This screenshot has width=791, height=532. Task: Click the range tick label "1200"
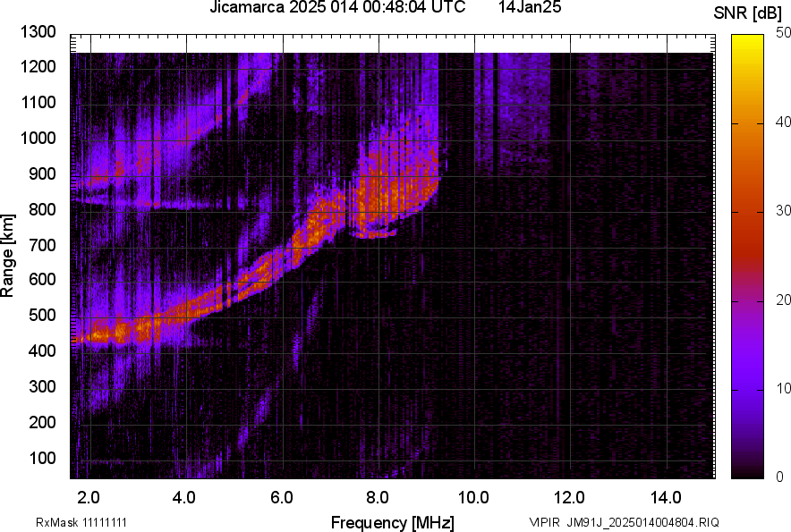(x=38, y=66)
